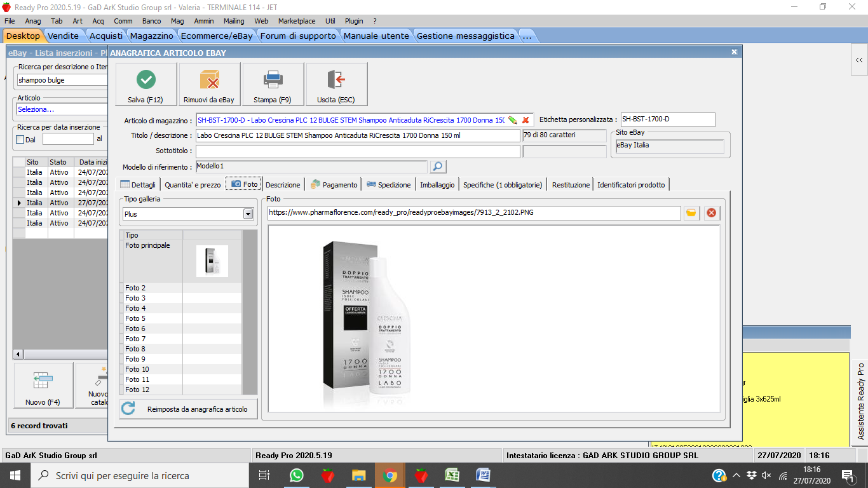Open the Manuale utente tab

coord(376,36)
